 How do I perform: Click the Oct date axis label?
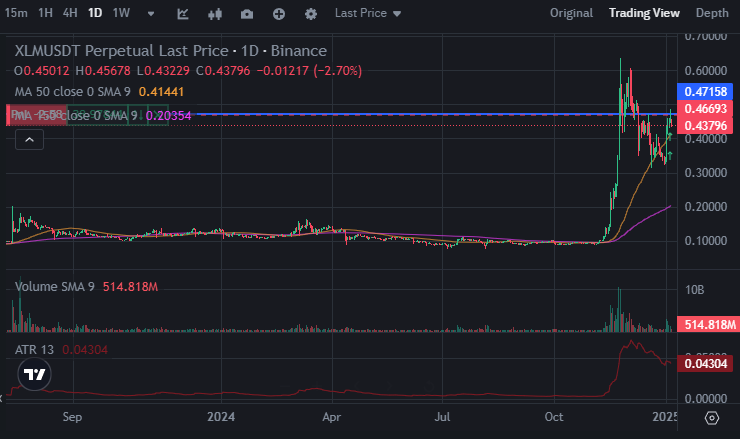[x=554, y=417]
